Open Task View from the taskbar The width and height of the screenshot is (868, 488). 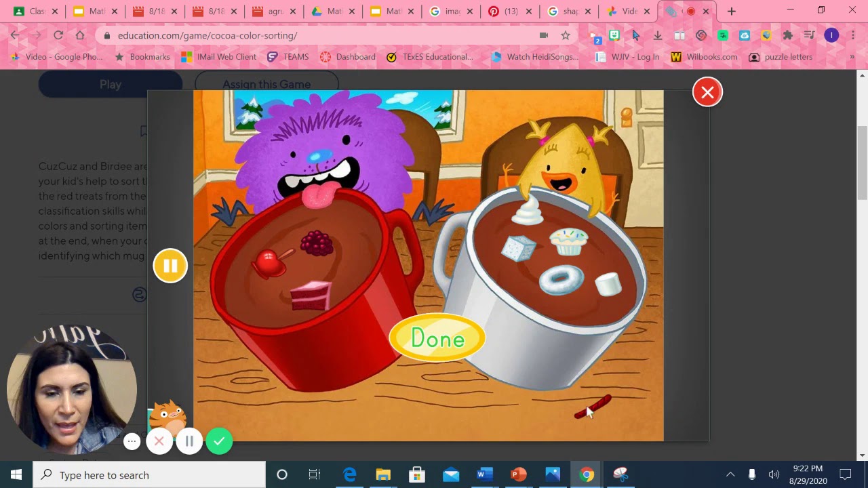pos(315,474)
